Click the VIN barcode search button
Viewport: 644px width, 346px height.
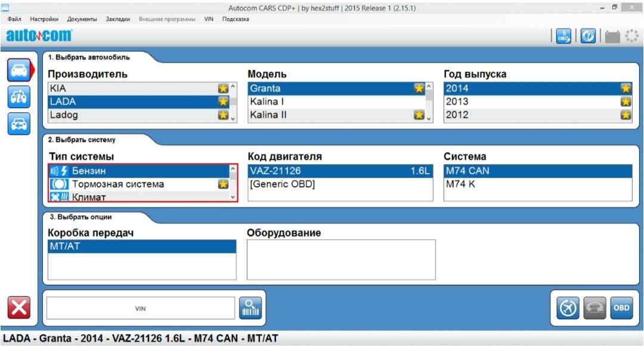click(250, 308)
